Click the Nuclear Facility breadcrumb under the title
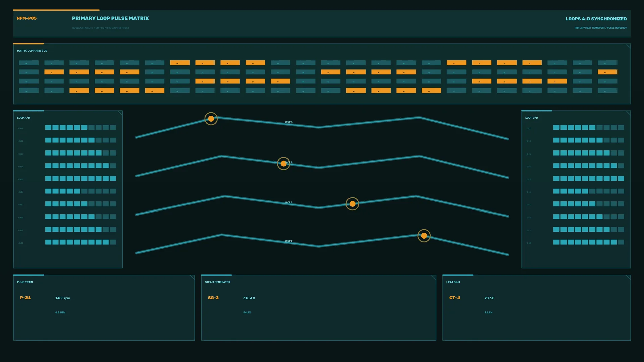Viewport: 644px width, 362px height. point(101,28)
